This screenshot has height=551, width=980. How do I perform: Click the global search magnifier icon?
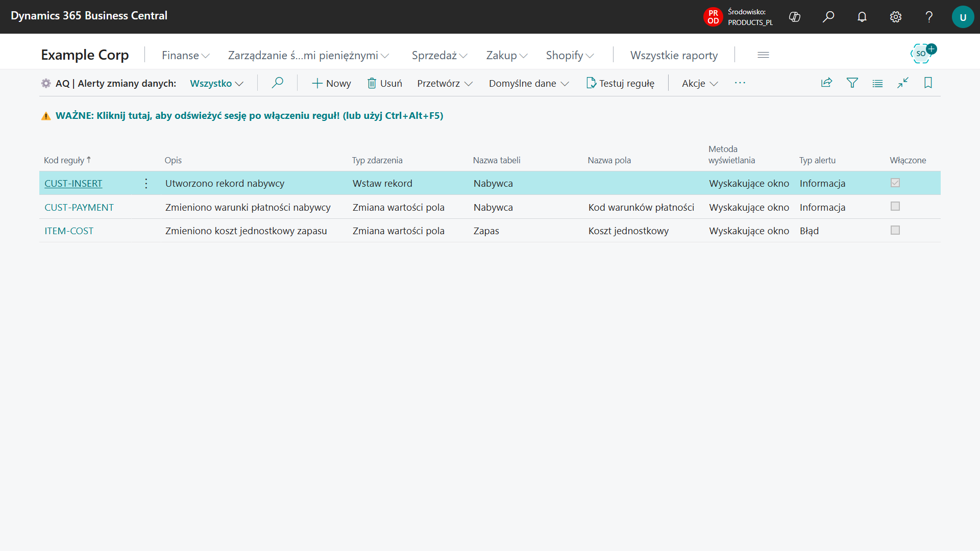pyautogui.click(x=828, y=17)
